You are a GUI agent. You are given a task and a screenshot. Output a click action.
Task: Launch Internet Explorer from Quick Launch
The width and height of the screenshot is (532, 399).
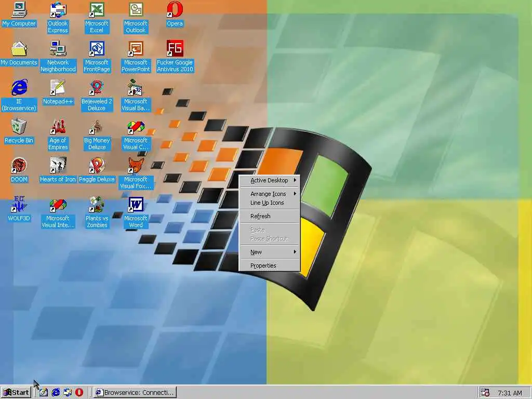pos(56,393)
